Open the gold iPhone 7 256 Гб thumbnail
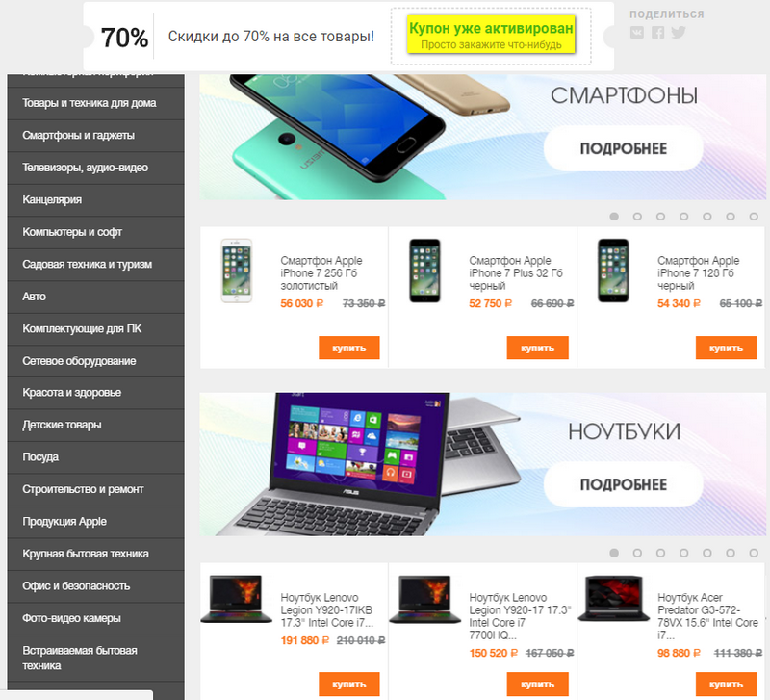Viewport: 770px width, 700px height. pyautogui.click(x=236, y=271)
